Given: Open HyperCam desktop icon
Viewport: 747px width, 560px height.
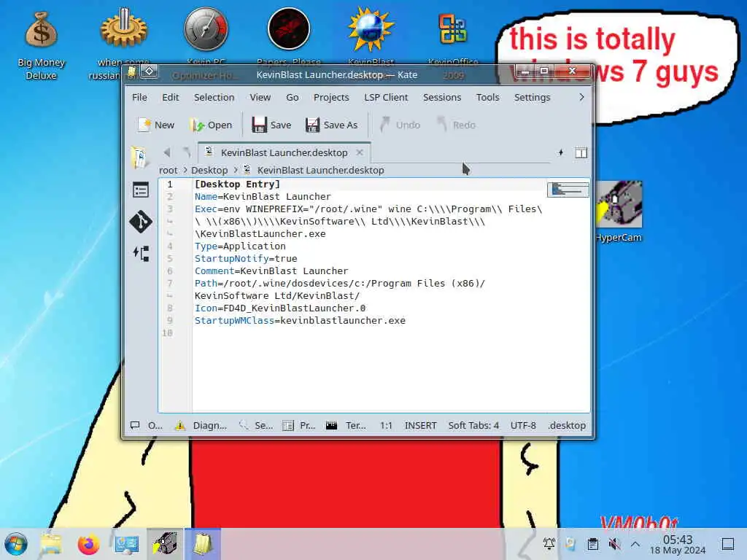Looking at the screenshot, I should click(x=619, y=212).
